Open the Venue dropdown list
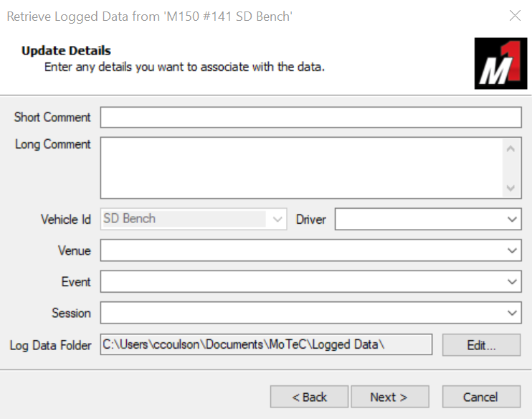 pos(512,251)
